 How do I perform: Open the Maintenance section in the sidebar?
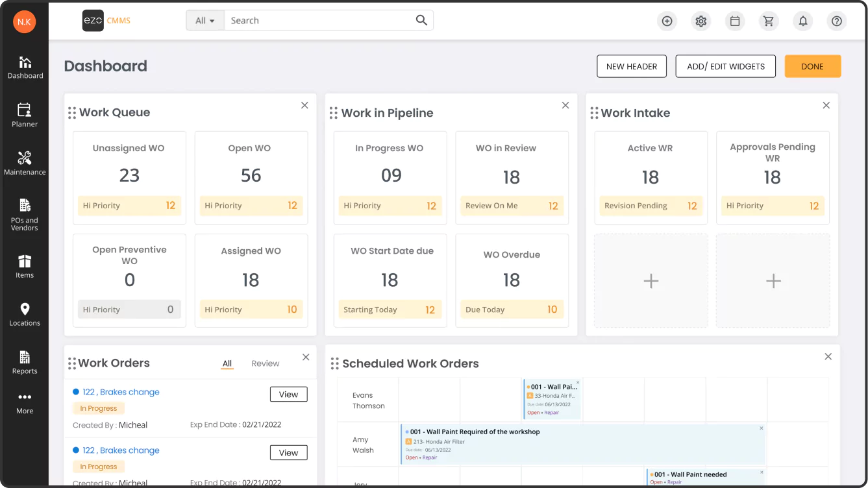(x=25, y=163)
